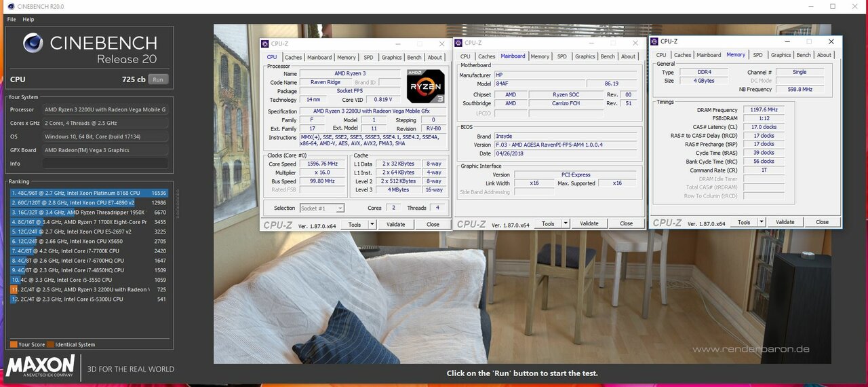Switch to Caches tab in Processor CPU-Z window
Viewport: 868px width, 387px height.
[x=293, y=58]
